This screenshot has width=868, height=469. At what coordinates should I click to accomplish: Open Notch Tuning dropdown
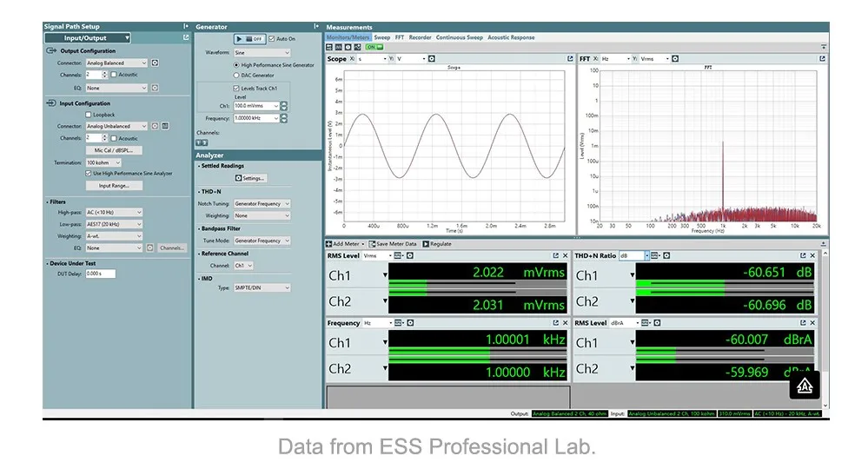click(x=262, y=203)
